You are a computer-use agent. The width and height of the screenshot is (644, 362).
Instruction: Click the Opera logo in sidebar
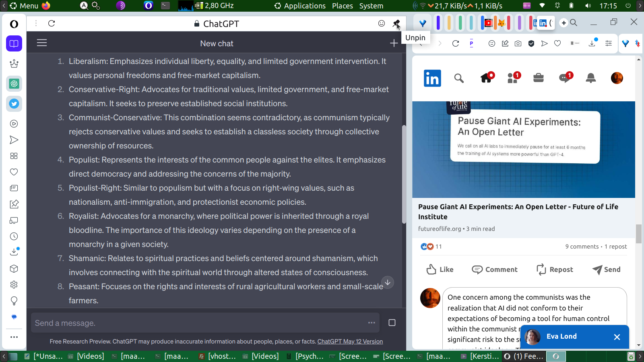(x=14, y=24)
